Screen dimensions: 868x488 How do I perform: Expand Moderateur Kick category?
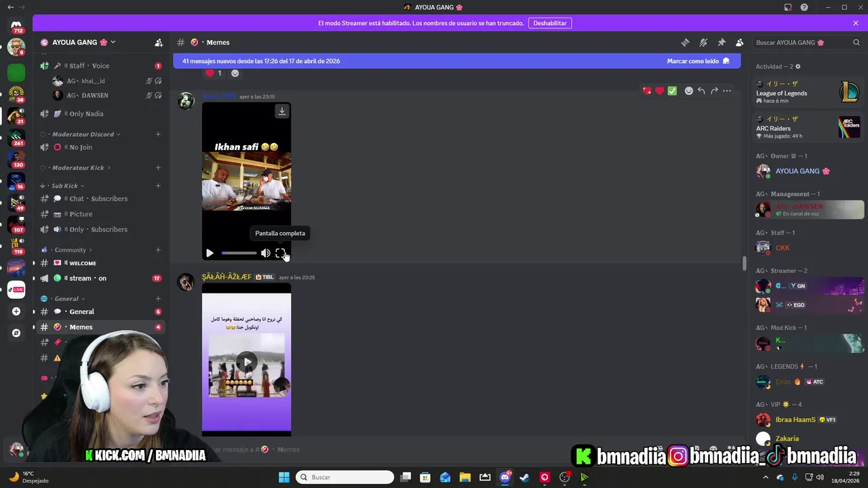tap(81, 167)
